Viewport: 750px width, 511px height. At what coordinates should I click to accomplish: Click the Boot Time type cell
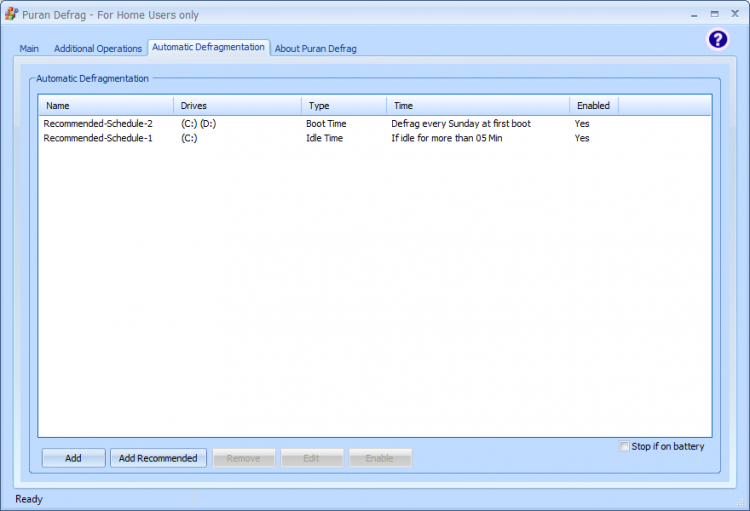(326, 123)
